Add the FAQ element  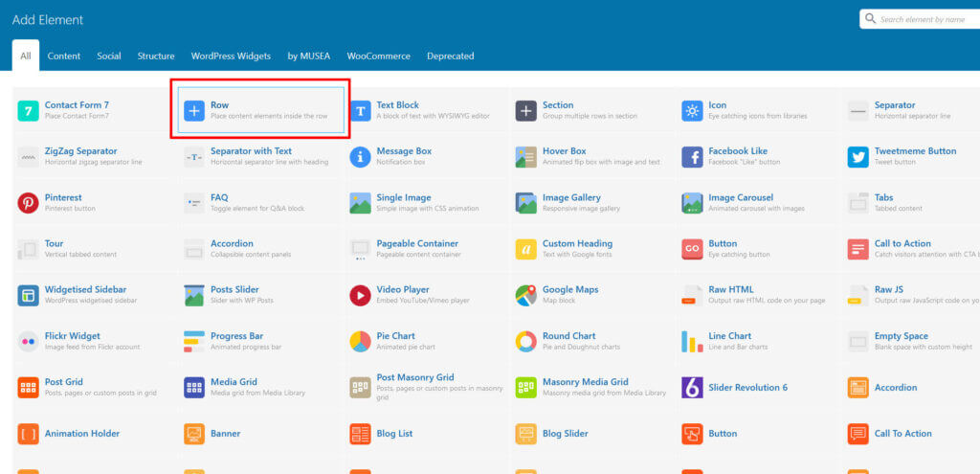coord(261,203)
